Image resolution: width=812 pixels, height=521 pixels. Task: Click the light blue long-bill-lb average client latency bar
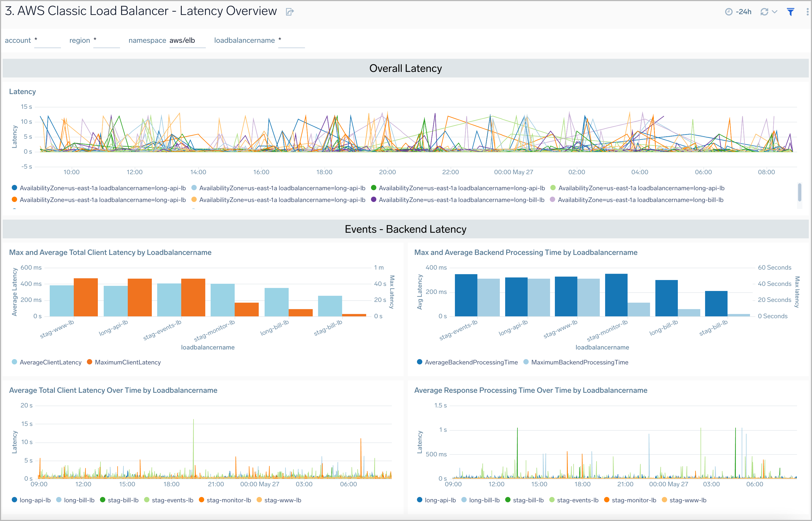pyautogui.click(x=276, y=302)
